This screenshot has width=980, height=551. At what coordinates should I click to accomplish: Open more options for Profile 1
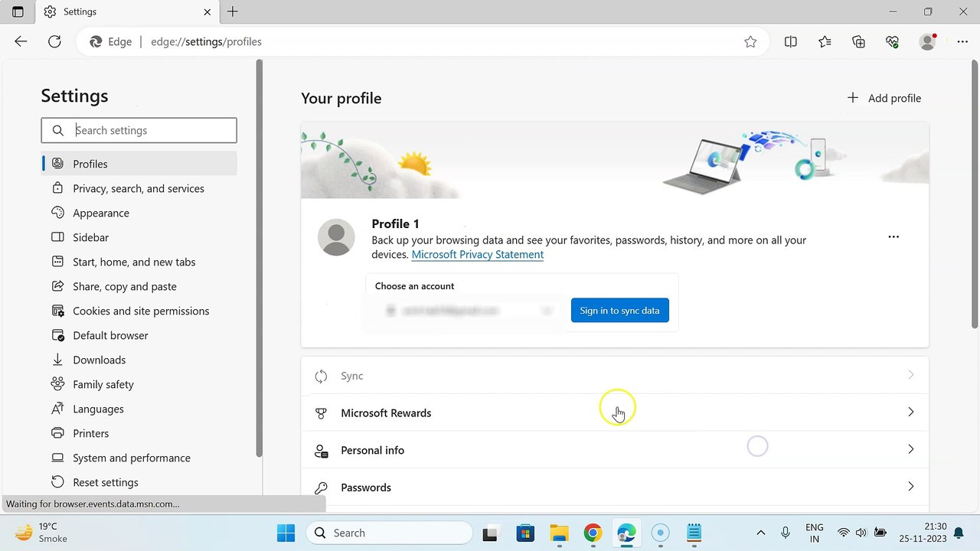pyautogui.click(x=893, y=237)
